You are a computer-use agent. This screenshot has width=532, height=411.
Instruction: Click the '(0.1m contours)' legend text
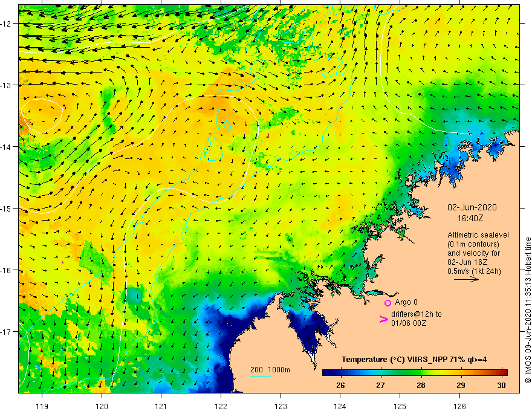pos(473,244)
